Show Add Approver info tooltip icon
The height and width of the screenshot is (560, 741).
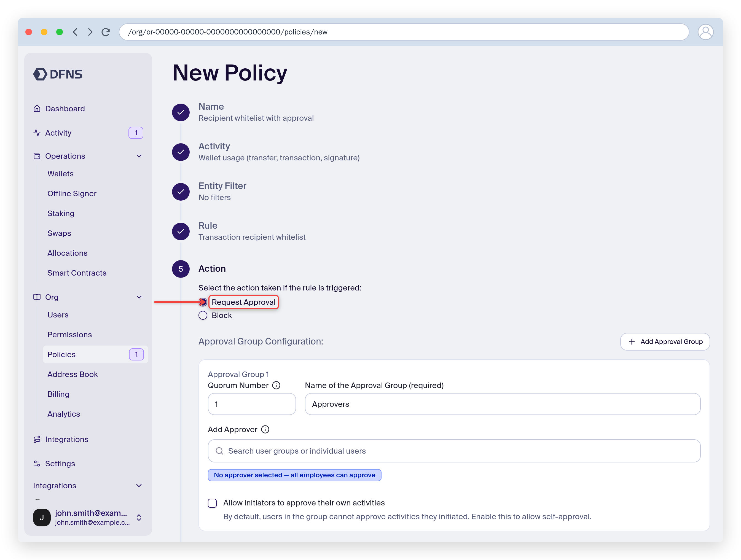(265, 430)
